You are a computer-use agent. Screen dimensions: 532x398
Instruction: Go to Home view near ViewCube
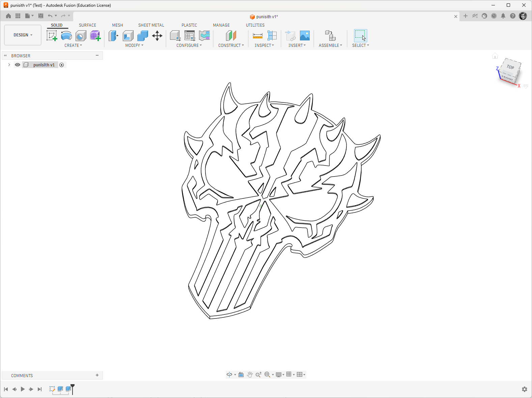[495, 56]
